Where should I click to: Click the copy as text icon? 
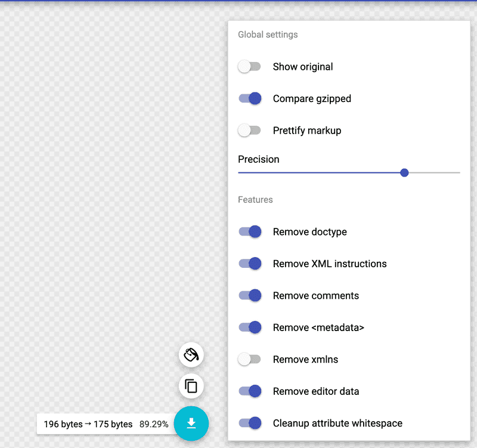(x=191, y=386)
